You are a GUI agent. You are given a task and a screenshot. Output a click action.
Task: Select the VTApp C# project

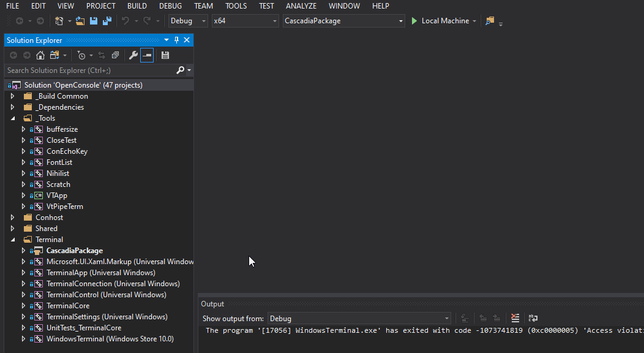click(x=57, y=195)
